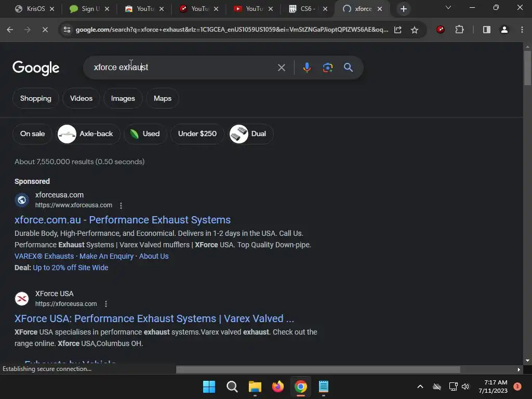Open the Up to 20% off Site Wide deal
Image resolution: width=532 pixels, height=399 pixels.
(71, 268)
